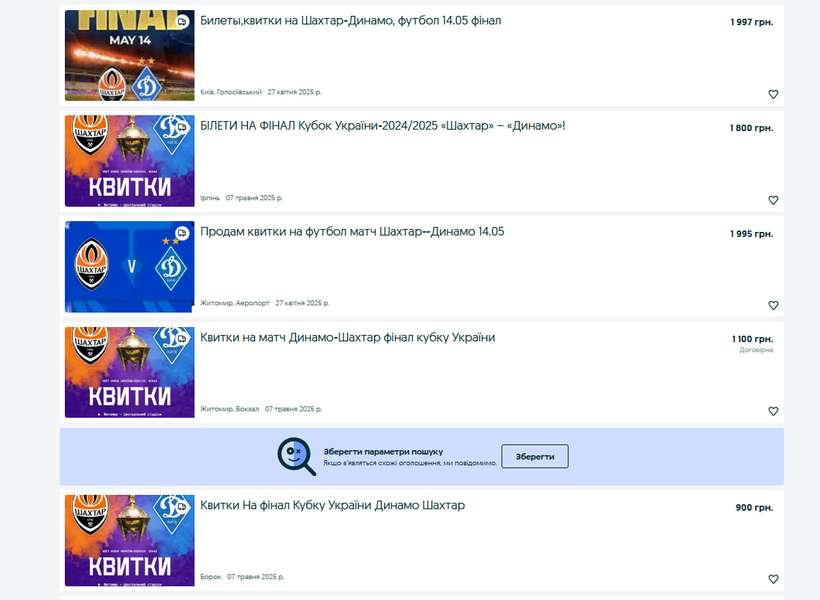Click the price 1 997 грн.
820x600 pixels.
pos(751,22)
